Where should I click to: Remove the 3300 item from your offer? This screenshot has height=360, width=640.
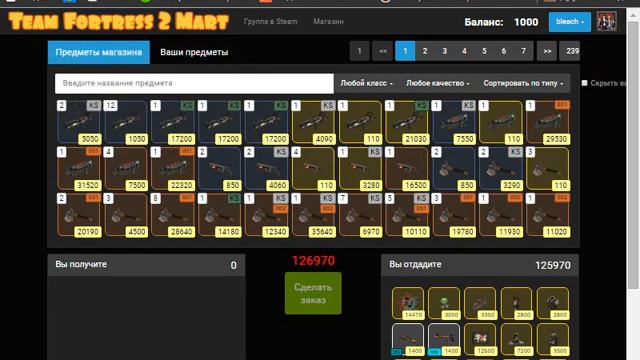(480, 303)
